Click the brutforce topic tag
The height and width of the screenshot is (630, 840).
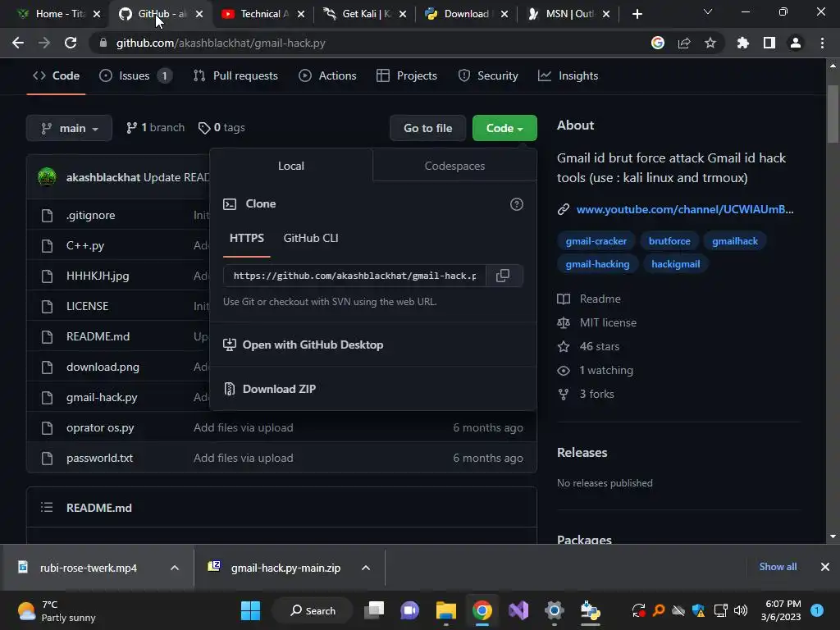point(669,241)
